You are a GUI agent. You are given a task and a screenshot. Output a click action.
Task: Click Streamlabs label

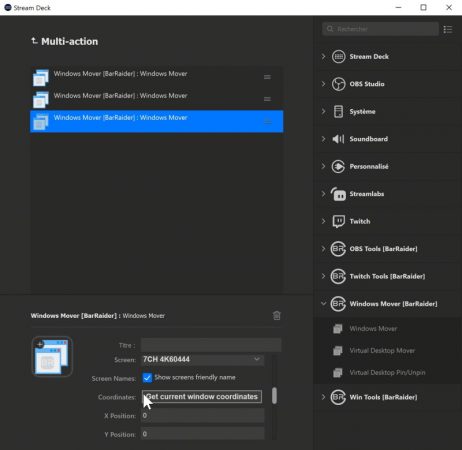367,194
